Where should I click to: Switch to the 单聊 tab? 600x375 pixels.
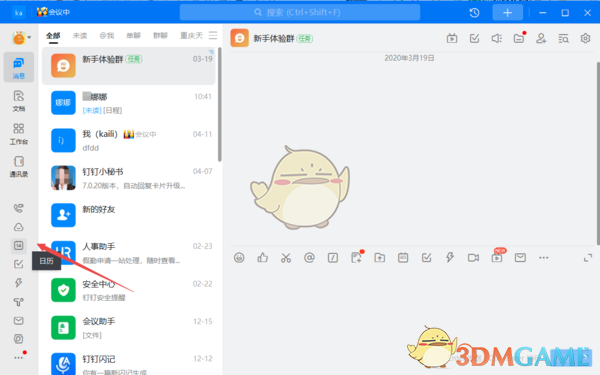[x=134, y=36]
